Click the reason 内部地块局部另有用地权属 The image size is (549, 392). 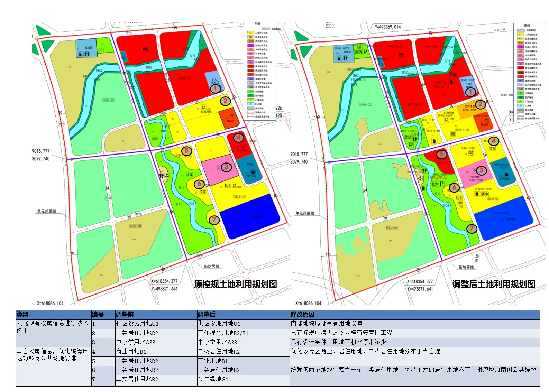(x=327, y=323)
